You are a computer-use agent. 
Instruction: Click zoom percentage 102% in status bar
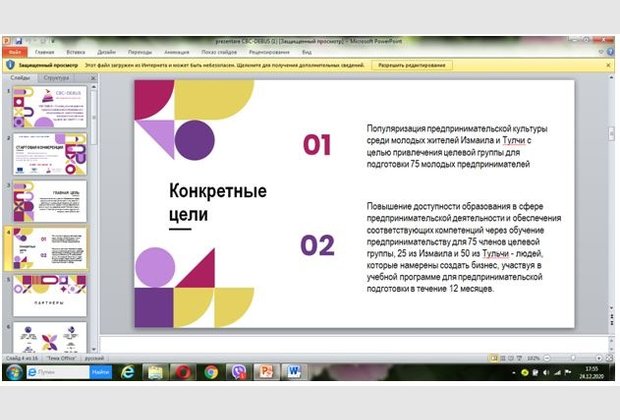533,358
